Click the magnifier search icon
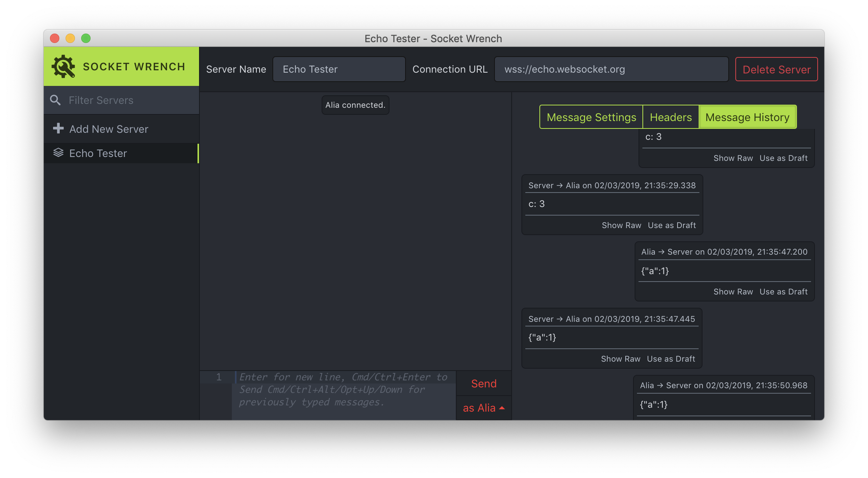Viewport: 868px width, 478px height. pyautogui.click(x=55, y=100)
